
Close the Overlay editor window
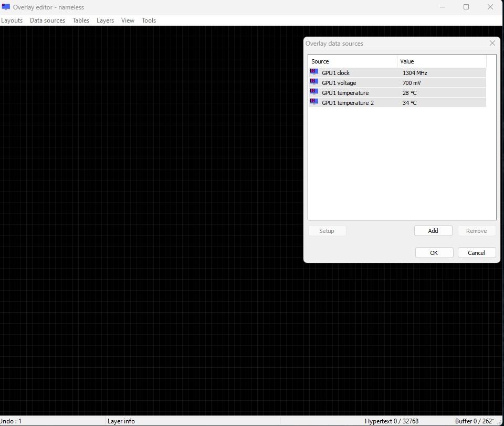click(x=490, y=7)
